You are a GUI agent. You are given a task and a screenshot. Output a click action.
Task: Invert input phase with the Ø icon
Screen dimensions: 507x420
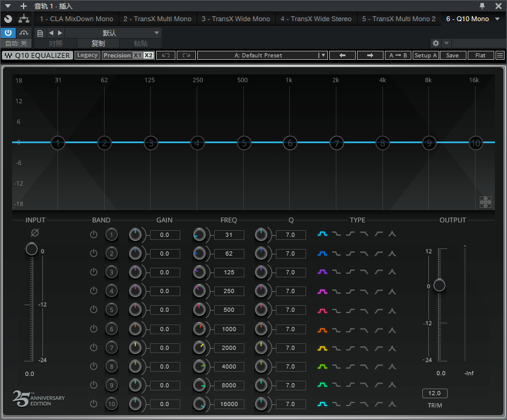click(x=35, y=233)
